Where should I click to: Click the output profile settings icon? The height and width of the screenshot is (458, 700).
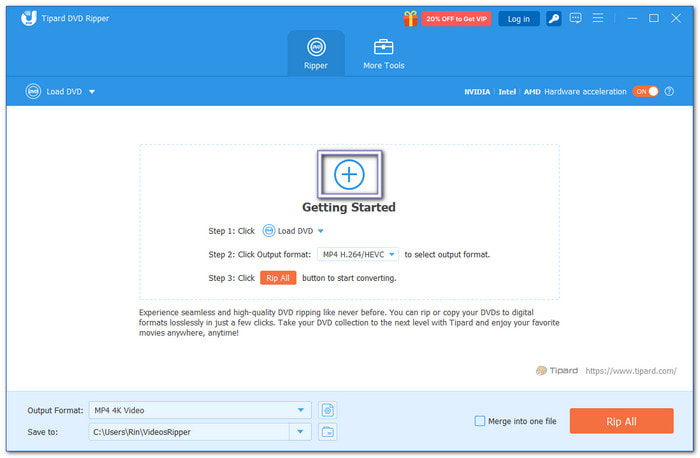point(328,410)
